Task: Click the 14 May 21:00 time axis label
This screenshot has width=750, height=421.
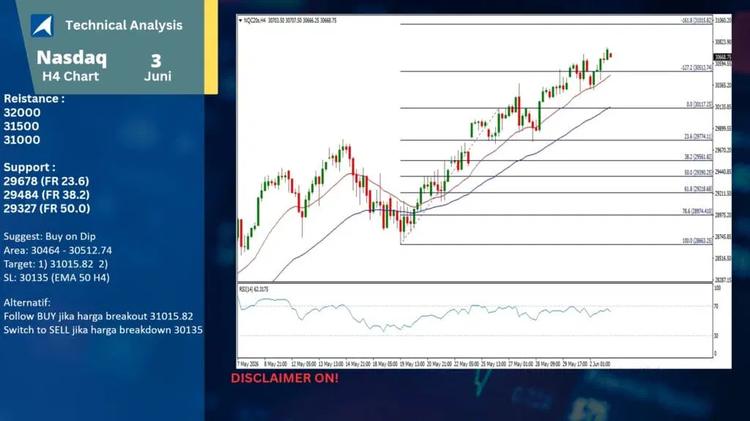Action: (x=358, y=364)
